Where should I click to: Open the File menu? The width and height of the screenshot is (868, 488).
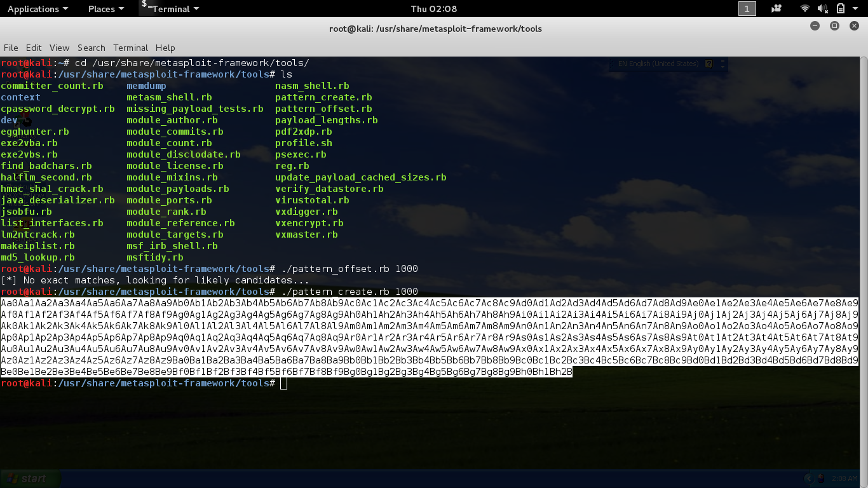coord(11,48)
